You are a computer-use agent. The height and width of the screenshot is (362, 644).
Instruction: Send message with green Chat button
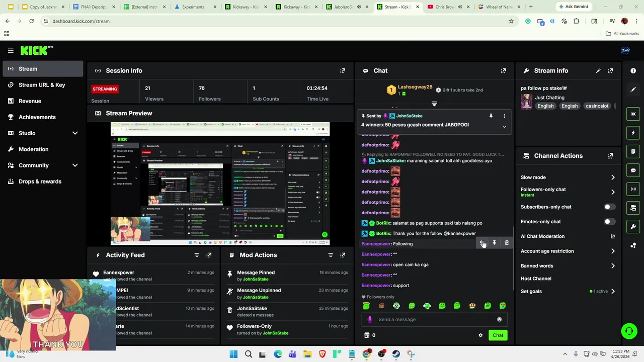click(x=498, y=335)
